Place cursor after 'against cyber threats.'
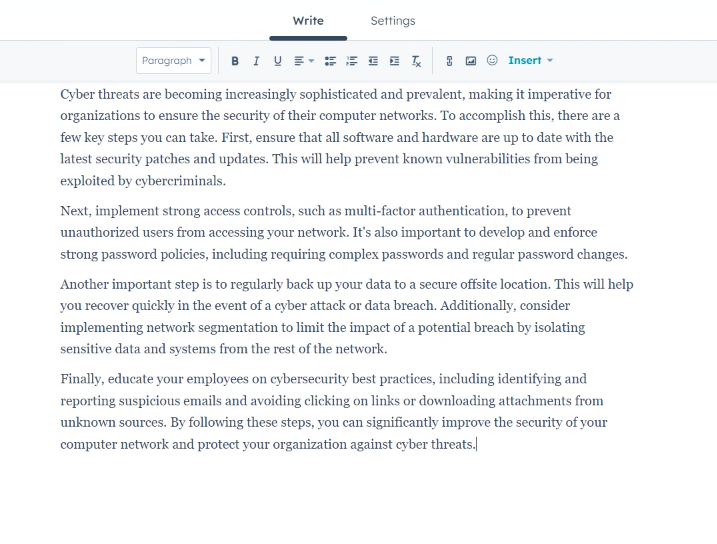The image size is (717, 544). click(476, 444)
